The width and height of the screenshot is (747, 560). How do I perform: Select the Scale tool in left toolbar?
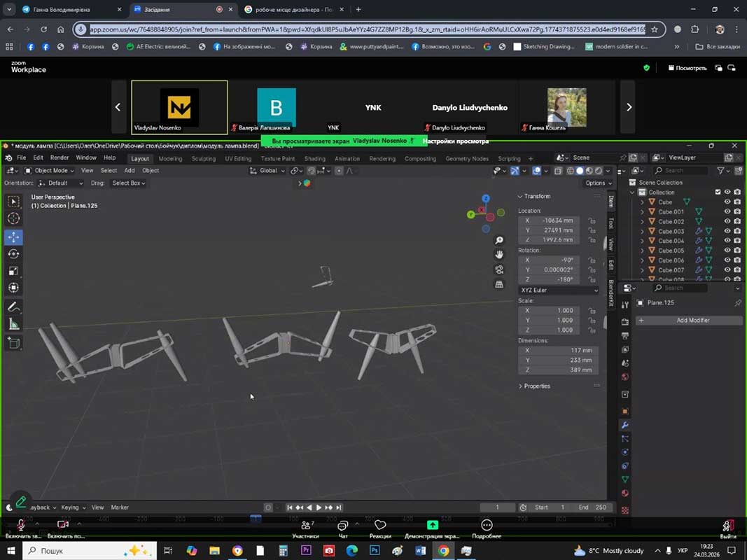coord(13,271)
